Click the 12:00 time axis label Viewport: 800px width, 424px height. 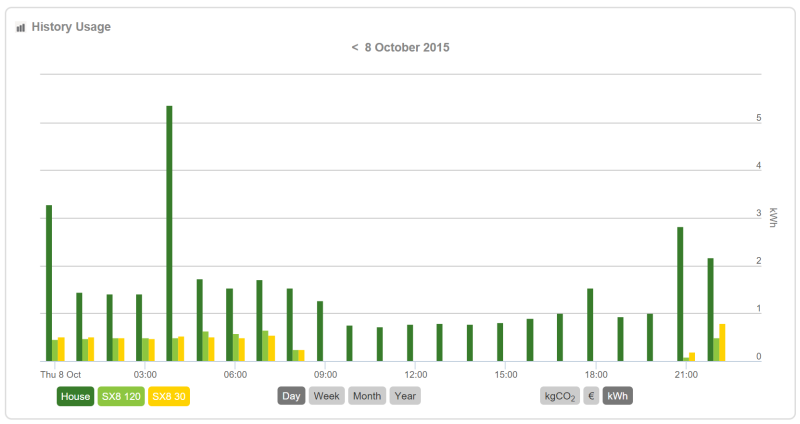[x=416, y=375]
